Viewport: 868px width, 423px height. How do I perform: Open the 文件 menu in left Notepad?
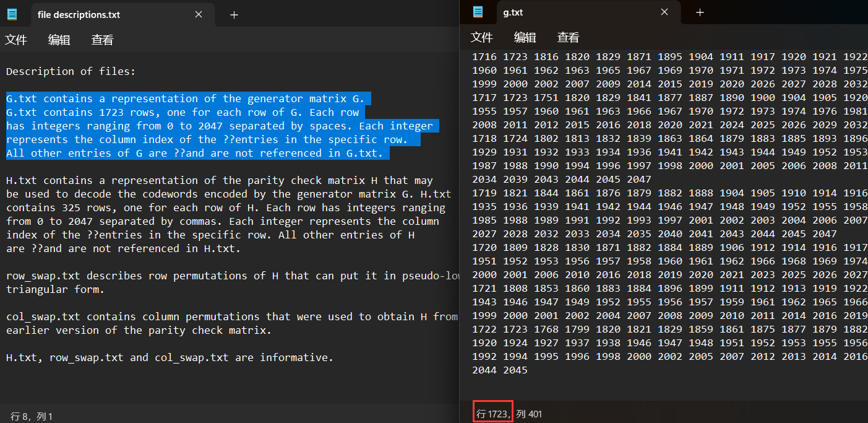(16, 40)
